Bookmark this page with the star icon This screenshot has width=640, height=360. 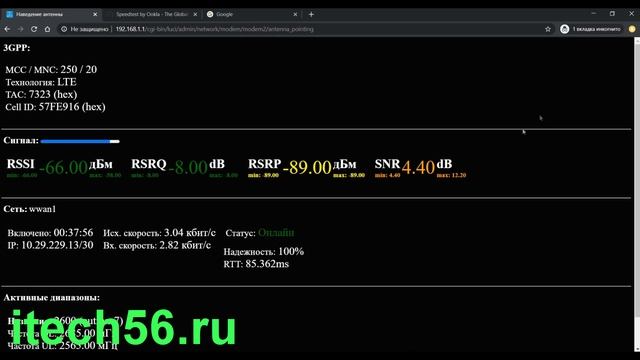point(548,29)
